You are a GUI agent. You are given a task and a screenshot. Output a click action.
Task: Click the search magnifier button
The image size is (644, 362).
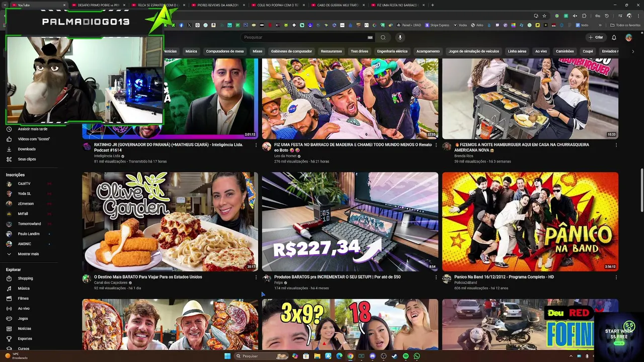click(x=383, y=37)
